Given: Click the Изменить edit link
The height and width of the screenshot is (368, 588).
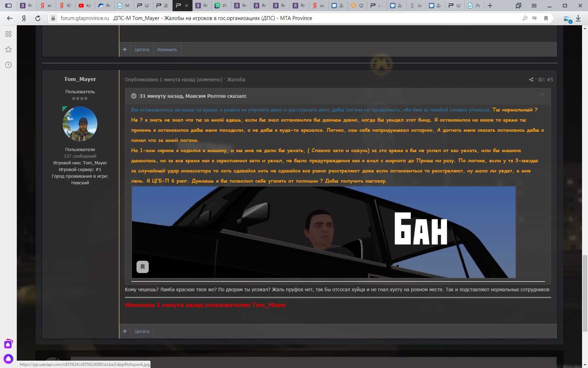Looking at the screenshot, I should tap(167, 50).
